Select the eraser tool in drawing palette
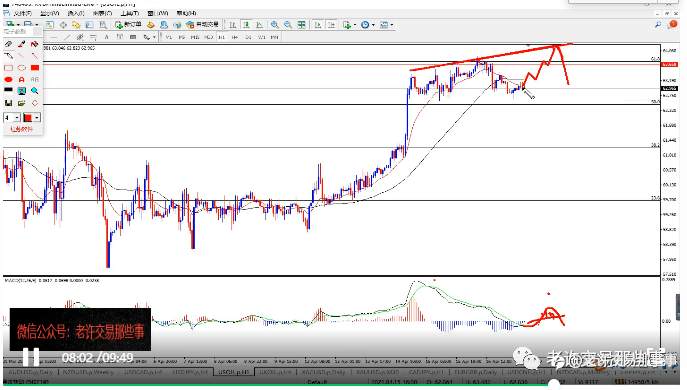 (8, 44)
